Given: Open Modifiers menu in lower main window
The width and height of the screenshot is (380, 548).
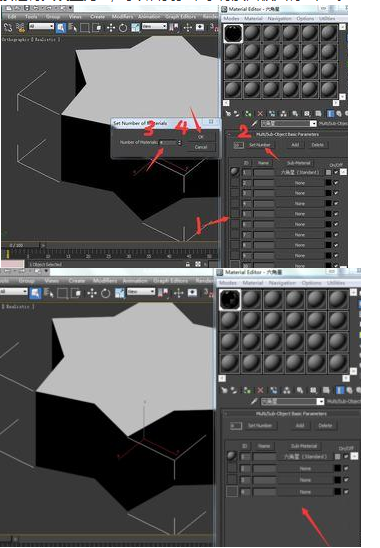Looking at the screenshot, I should 104,281.
